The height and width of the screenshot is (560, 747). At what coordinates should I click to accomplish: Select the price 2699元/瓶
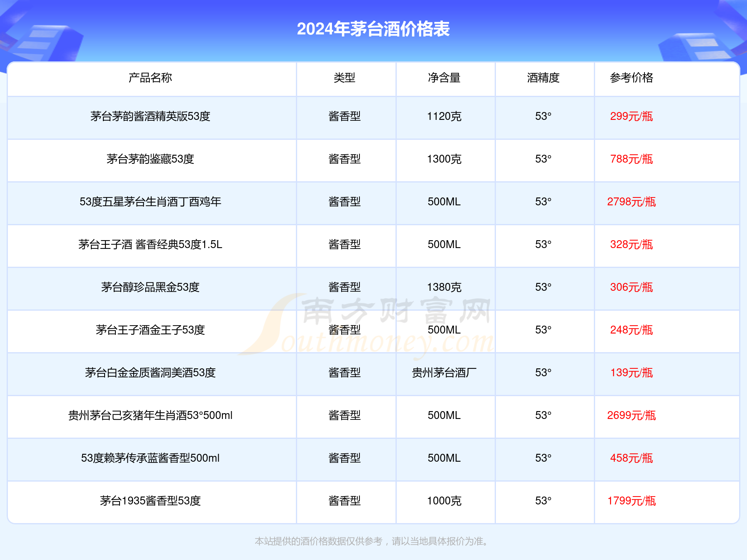632,415
